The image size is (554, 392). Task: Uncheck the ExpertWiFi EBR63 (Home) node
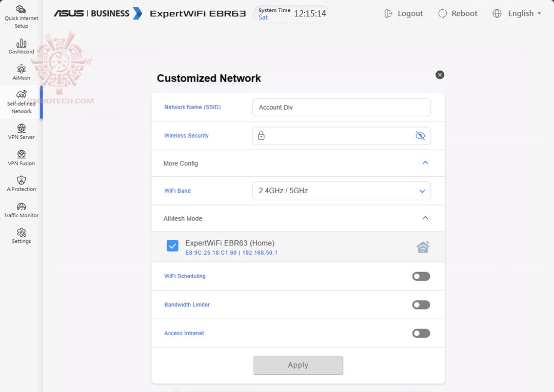(172, 246)
